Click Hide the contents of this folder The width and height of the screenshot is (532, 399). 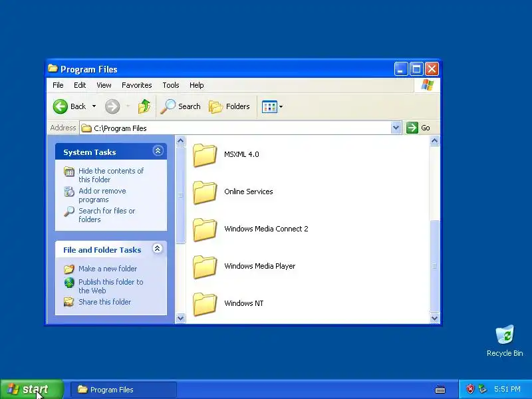(111, 175)
